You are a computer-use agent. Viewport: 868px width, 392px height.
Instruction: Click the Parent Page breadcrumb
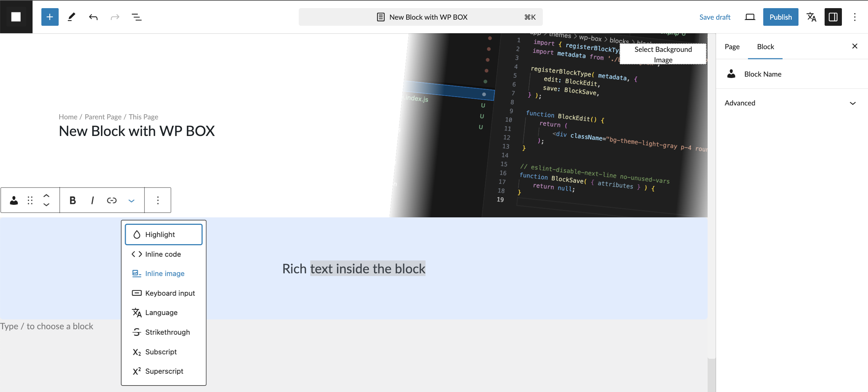[x=103, y=117]
